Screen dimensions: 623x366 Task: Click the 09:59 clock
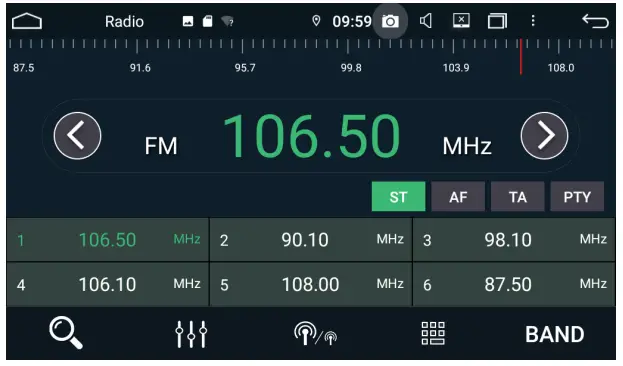352,21
